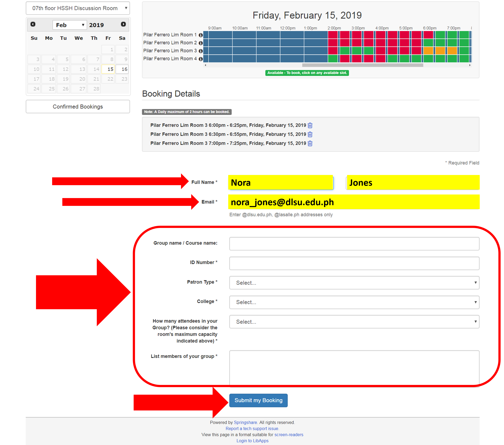Go to previous month in calendar

(x=33, y=24)
